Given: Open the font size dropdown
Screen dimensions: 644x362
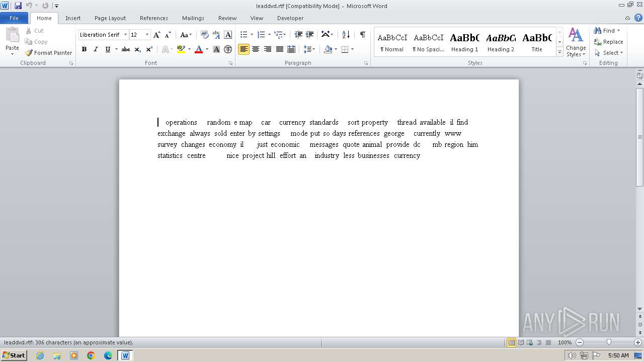Looking at the screenshot, I should [x=147, y=35].
